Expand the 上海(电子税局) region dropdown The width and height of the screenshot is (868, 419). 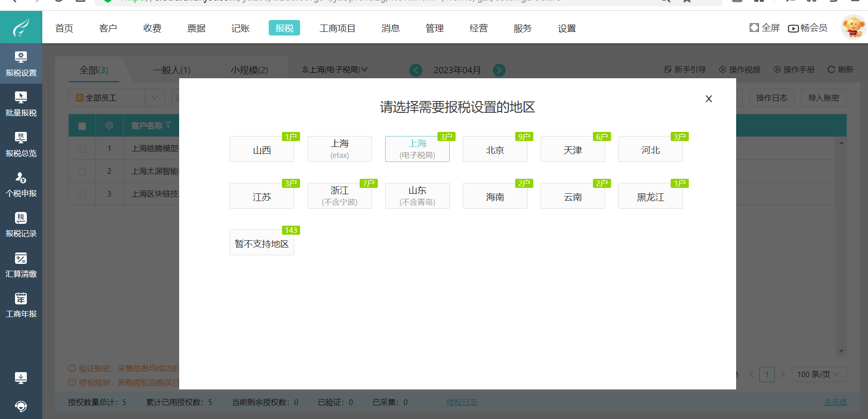coord(335,70)
